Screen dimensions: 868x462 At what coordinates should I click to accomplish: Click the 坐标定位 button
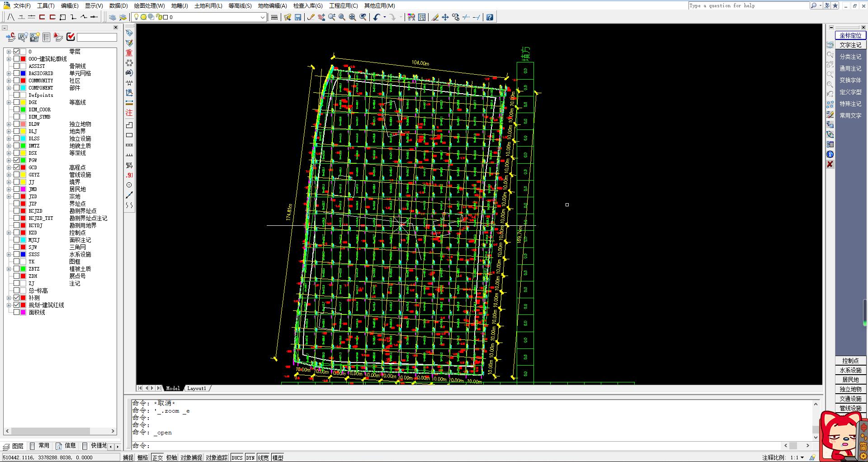point(850,35)
